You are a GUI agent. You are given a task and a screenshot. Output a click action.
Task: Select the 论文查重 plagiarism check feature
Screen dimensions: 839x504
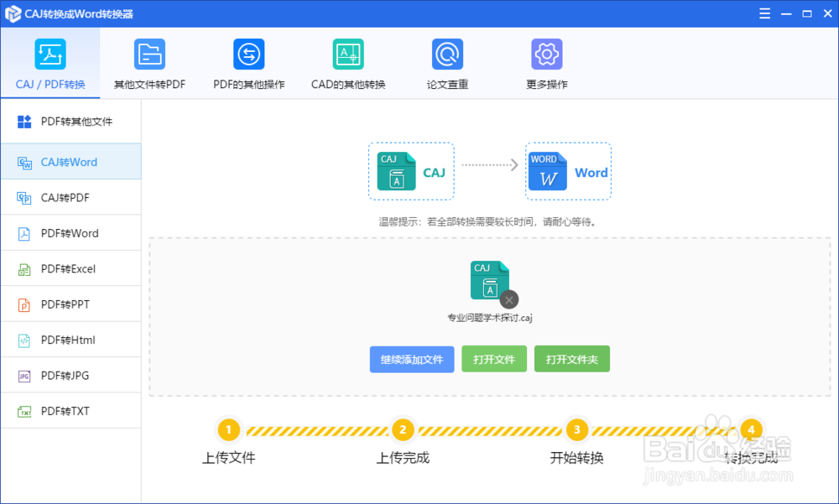point(447,63)
